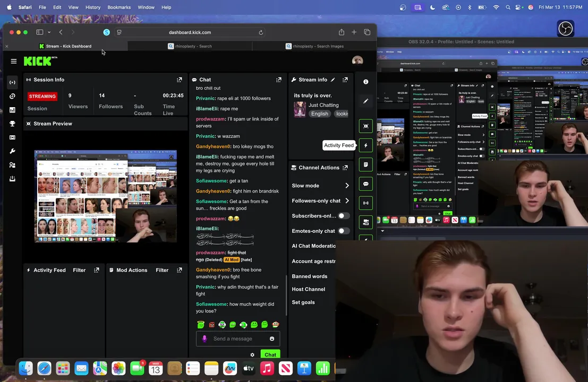Close the Kick Dashboard tab
588x382 pixels.
[7, 46]
